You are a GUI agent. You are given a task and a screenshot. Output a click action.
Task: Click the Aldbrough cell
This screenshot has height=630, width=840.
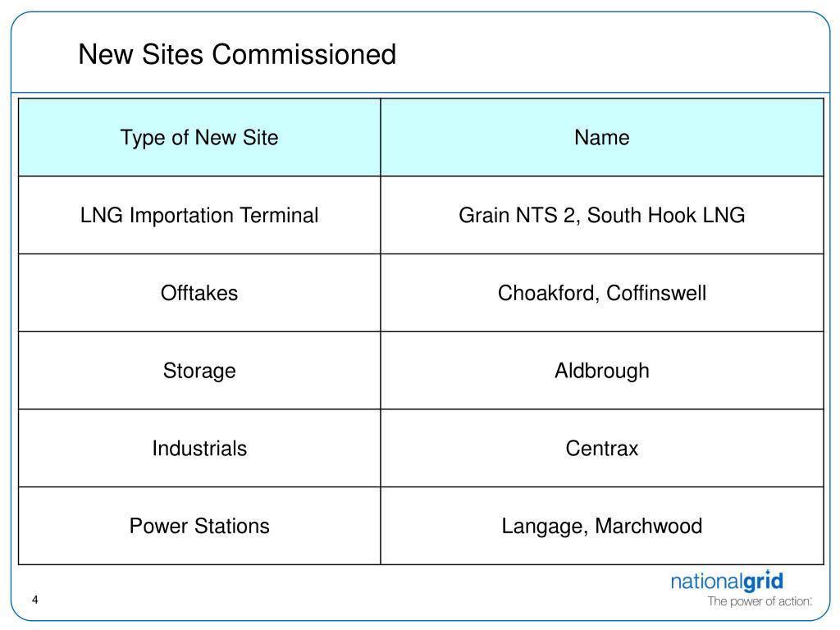tap(601, 371)
